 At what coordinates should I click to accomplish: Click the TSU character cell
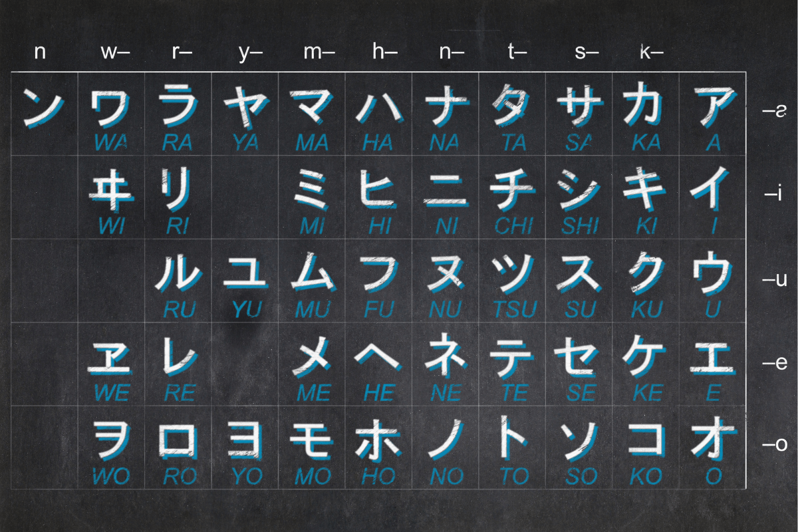click(x=512, y=276)
